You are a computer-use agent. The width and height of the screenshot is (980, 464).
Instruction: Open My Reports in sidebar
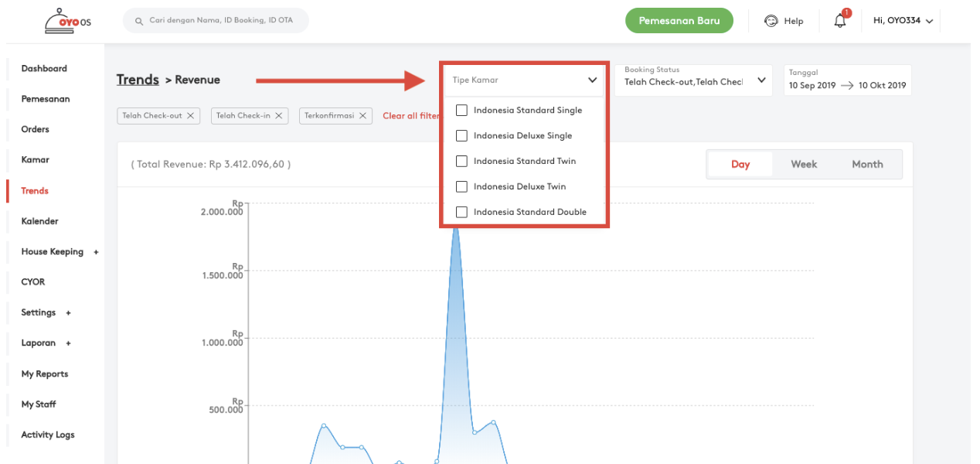45,374
